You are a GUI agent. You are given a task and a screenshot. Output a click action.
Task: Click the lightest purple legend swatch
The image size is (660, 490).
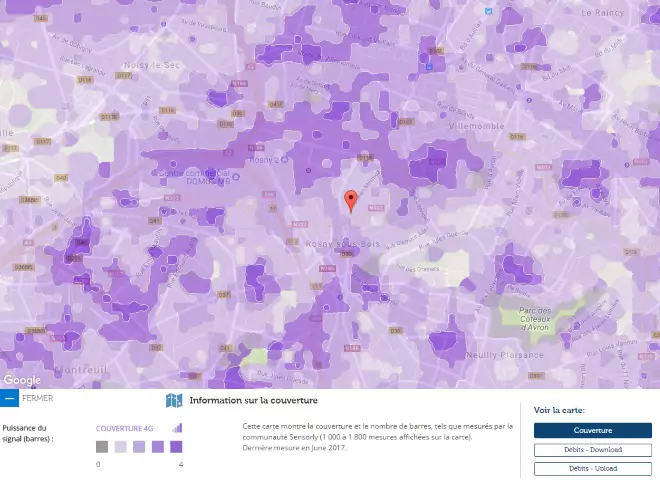pyautogui.click(x=120, y=447)
